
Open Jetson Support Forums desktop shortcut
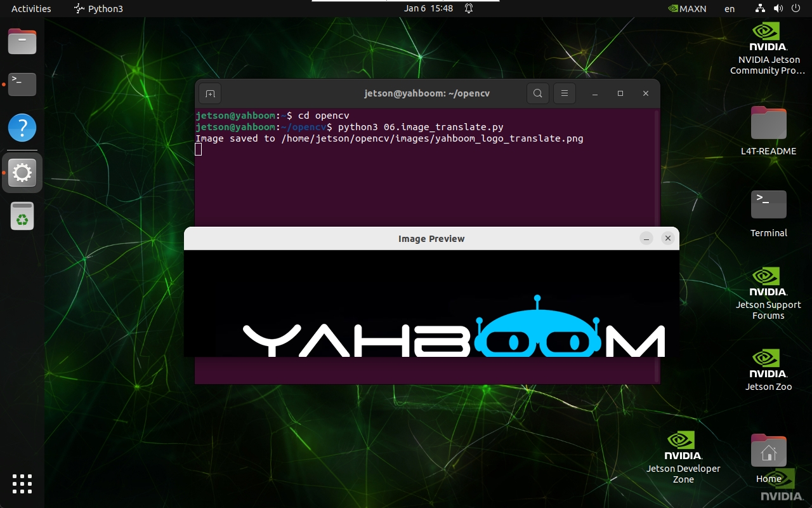tap(768, 292)
